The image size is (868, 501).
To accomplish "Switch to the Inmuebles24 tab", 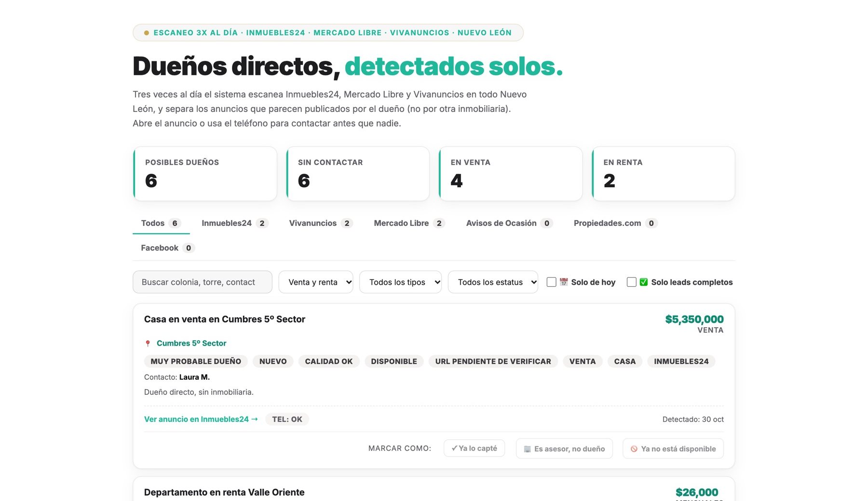I will pyautogui.click(x=235, y=223).
